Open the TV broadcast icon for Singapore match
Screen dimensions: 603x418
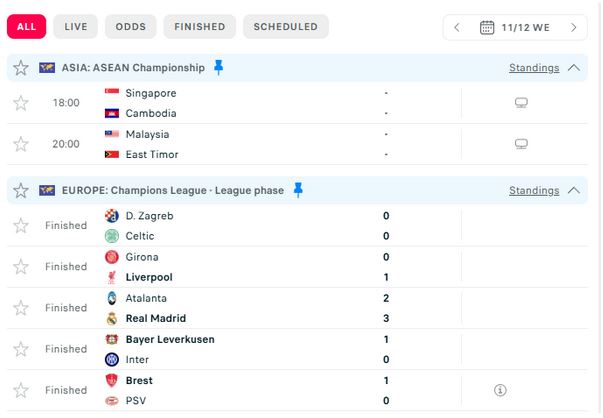[520, 103]
